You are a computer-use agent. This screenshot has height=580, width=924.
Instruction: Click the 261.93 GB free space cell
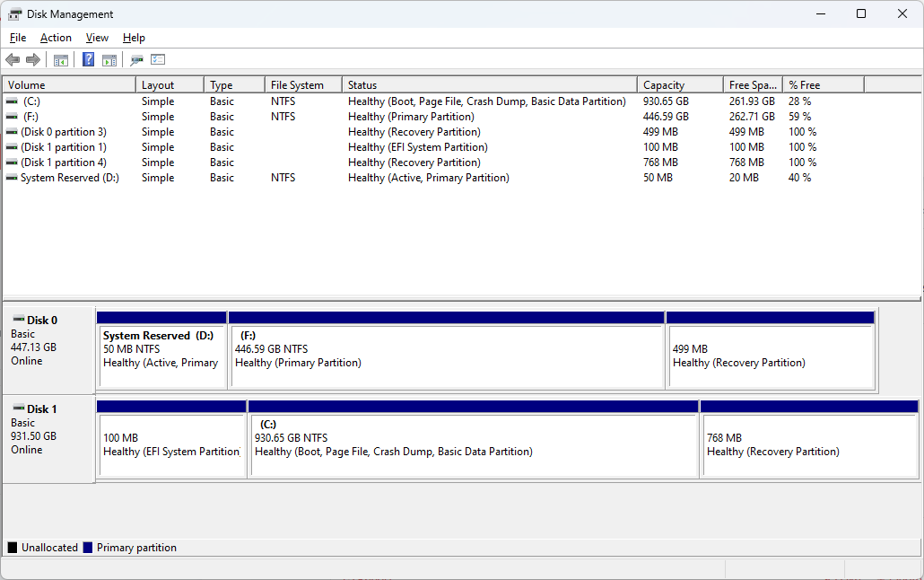tap(752, 101)
